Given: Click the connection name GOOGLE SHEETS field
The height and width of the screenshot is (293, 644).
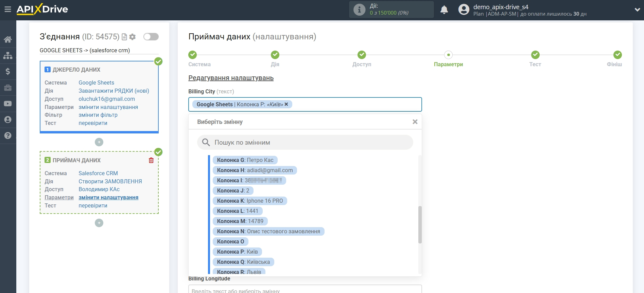Looking at the screenshot, I should coord(99,50).
